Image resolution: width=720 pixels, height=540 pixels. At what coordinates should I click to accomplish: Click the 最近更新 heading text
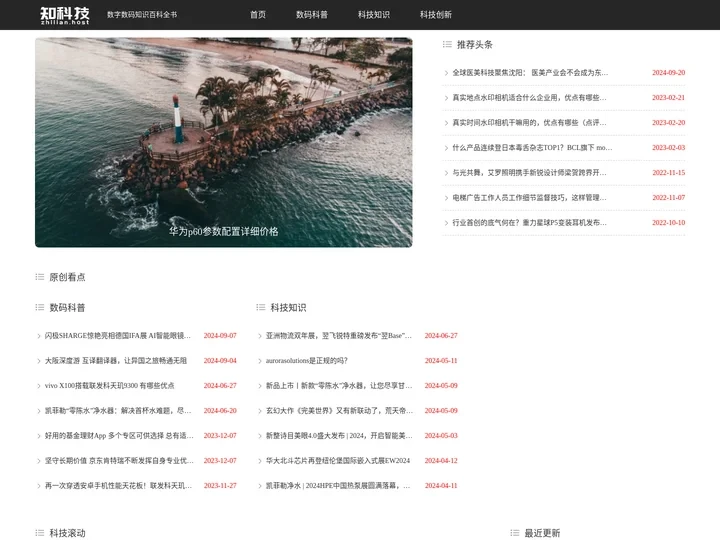click(x=542, y=533)
